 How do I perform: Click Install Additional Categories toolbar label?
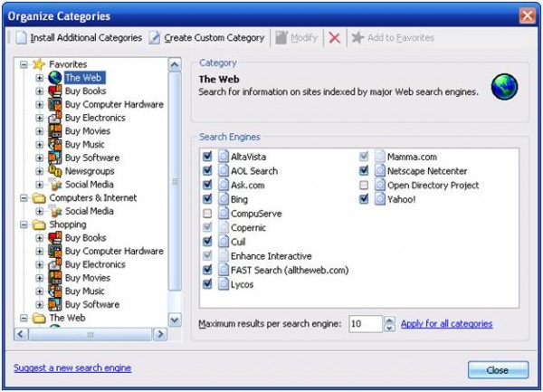pyautogui.click(x=86, y=37)
